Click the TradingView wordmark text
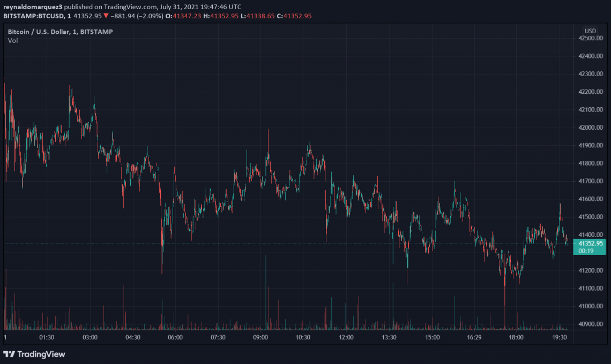The image size is (611, 364). [x=41, y=354]
